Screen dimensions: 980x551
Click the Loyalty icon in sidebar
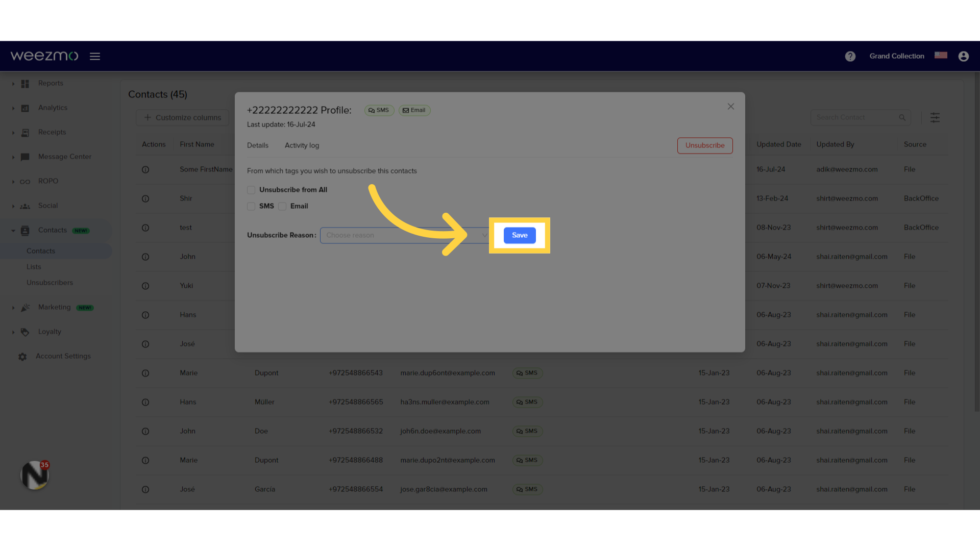pyautogui.click(x=25, y=332)
